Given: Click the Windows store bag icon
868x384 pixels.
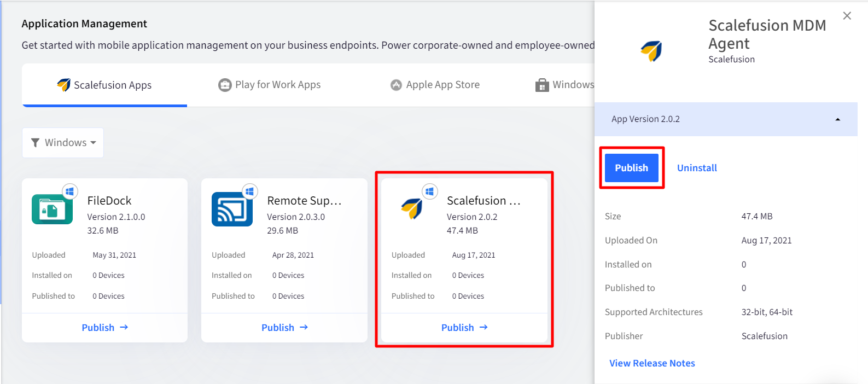Looking at the screenshot, I should pos(542,85).
